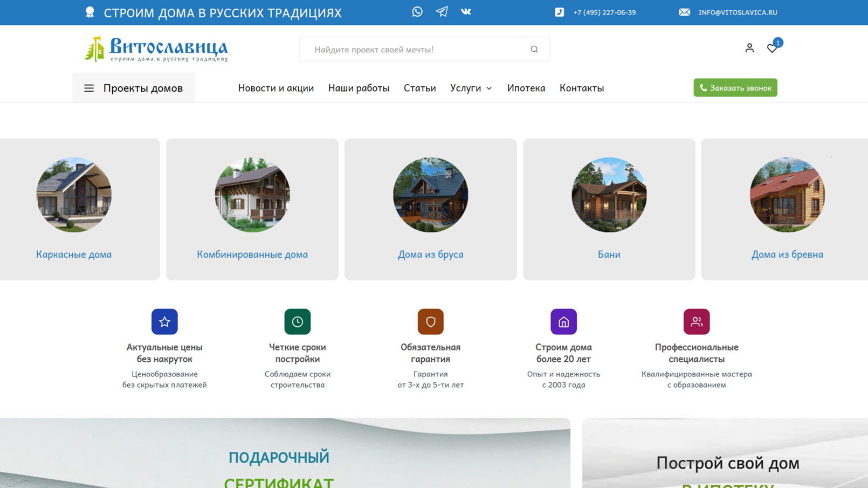Open the Проекты домов catalog menu
This screenshot has height=488, width=868.
134,88
